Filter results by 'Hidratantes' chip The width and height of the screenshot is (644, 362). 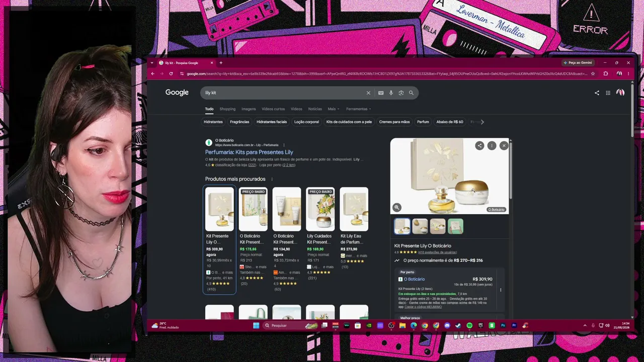pos(213,122)
